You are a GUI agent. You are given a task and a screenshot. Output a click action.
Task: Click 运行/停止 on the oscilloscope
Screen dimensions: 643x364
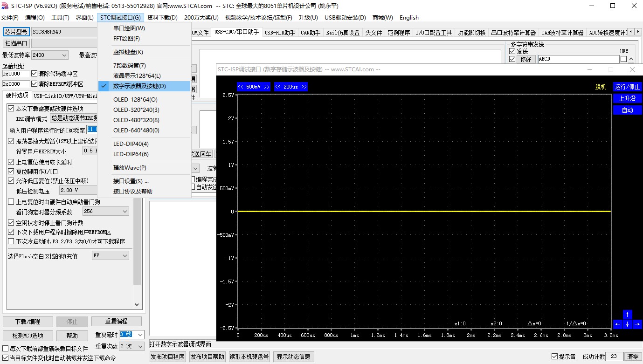coord(627,87)
